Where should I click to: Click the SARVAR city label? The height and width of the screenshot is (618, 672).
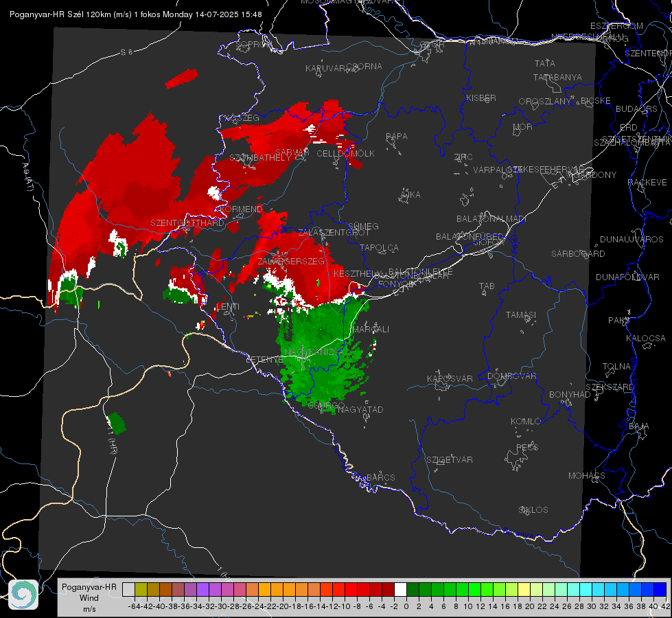coord(292,152)
